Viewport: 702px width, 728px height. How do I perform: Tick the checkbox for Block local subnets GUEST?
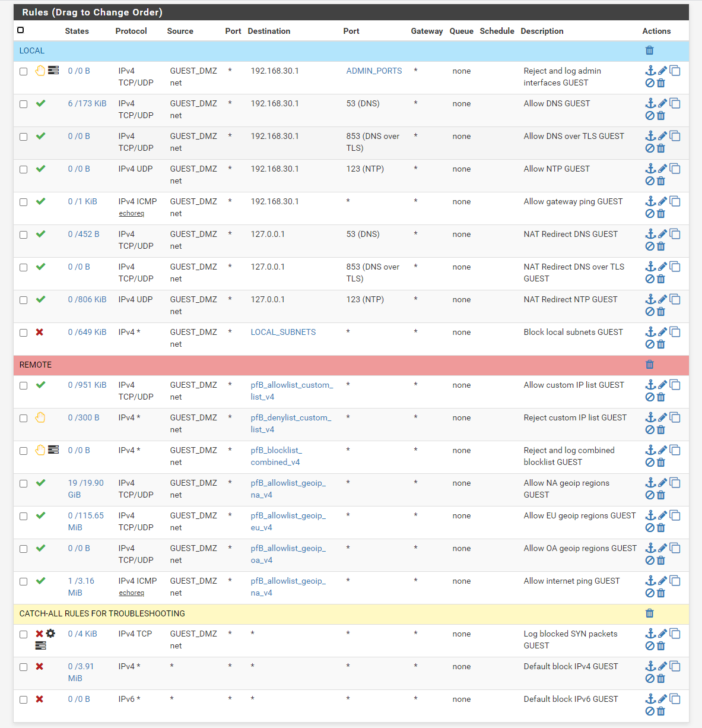[x=23, y=333]
